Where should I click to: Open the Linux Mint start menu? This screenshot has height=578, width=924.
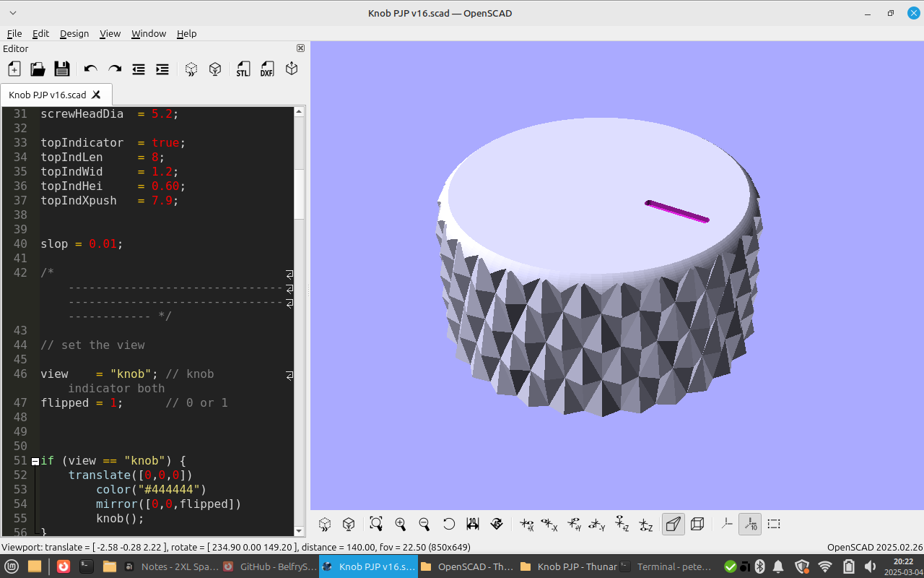pos(12,566)
